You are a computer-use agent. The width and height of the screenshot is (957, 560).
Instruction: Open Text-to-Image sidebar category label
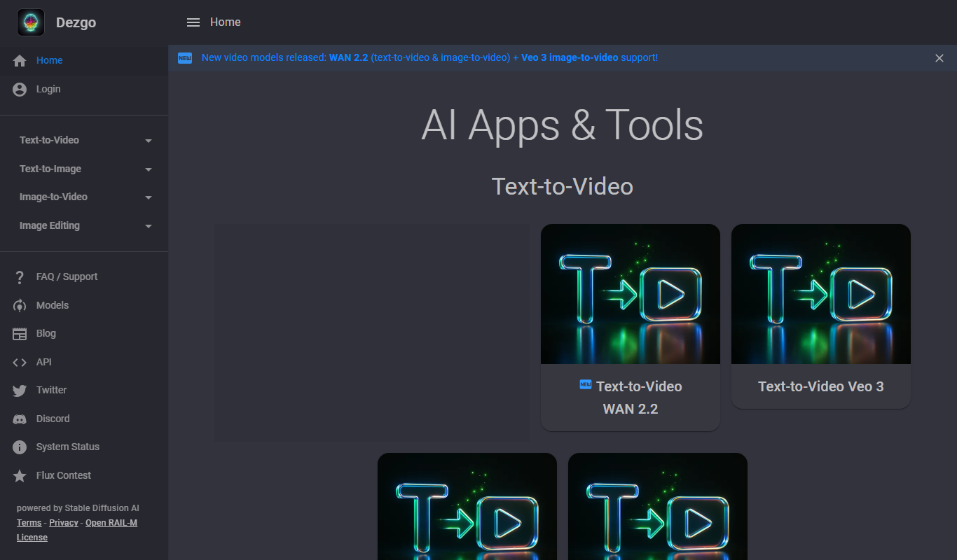50,169
